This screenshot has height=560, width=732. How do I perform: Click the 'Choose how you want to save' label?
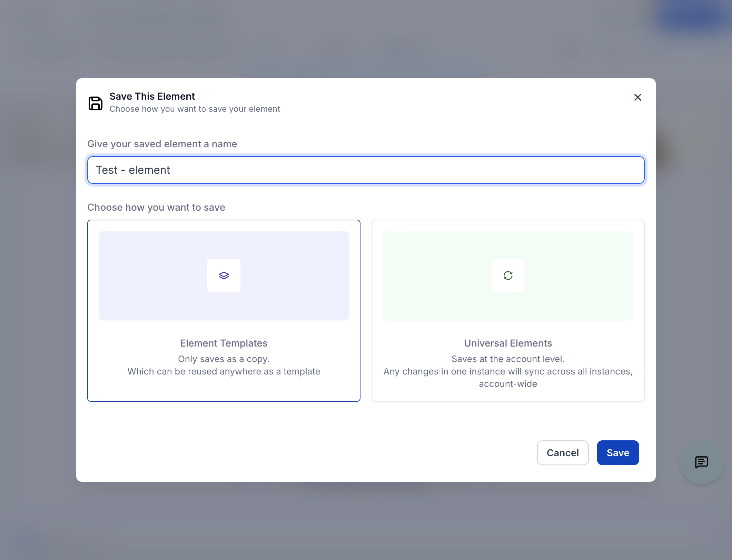pyautogui.click(x=156, y=207)
